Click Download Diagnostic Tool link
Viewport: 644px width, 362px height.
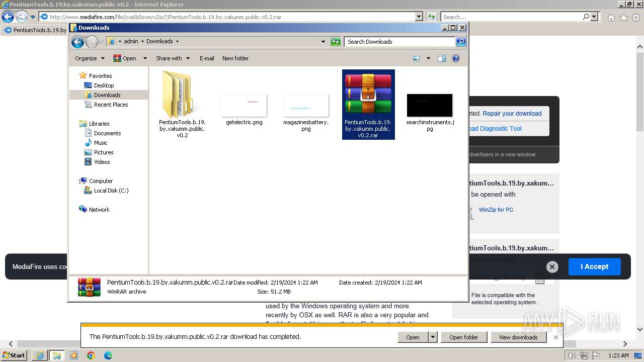[495, 129]
